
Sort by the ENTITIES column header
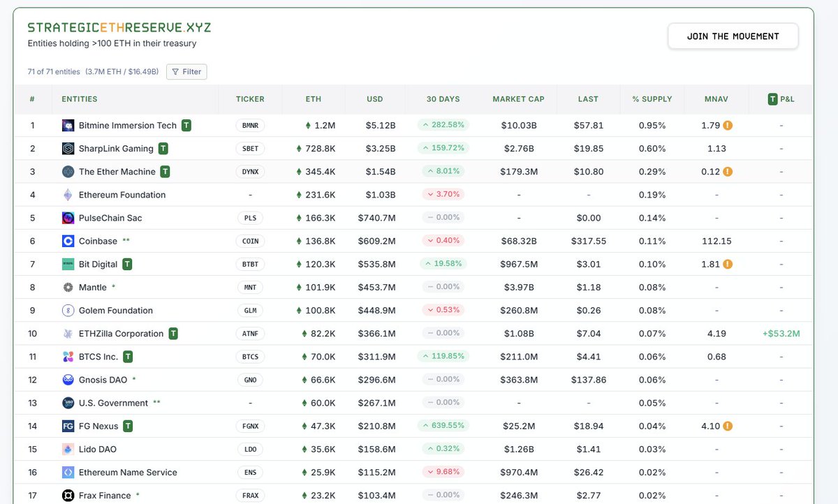[x=80, y=99]
